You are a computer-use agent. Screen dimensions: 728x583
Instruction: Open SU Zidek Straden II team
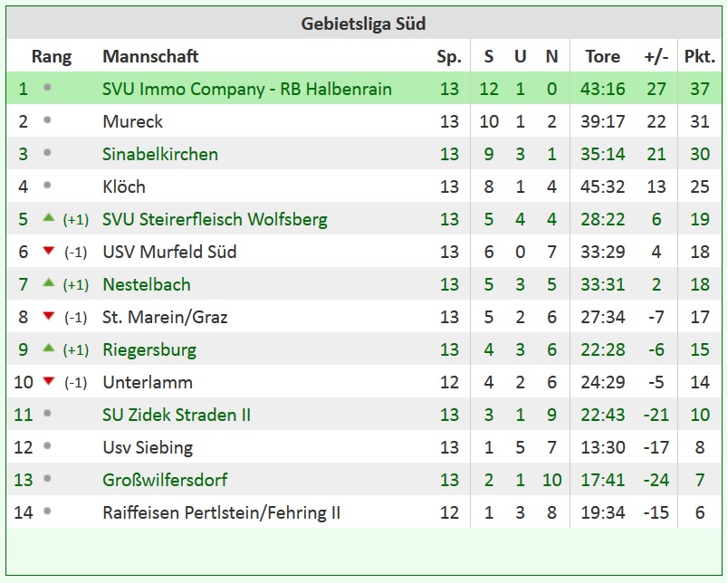tap(177, 415)
